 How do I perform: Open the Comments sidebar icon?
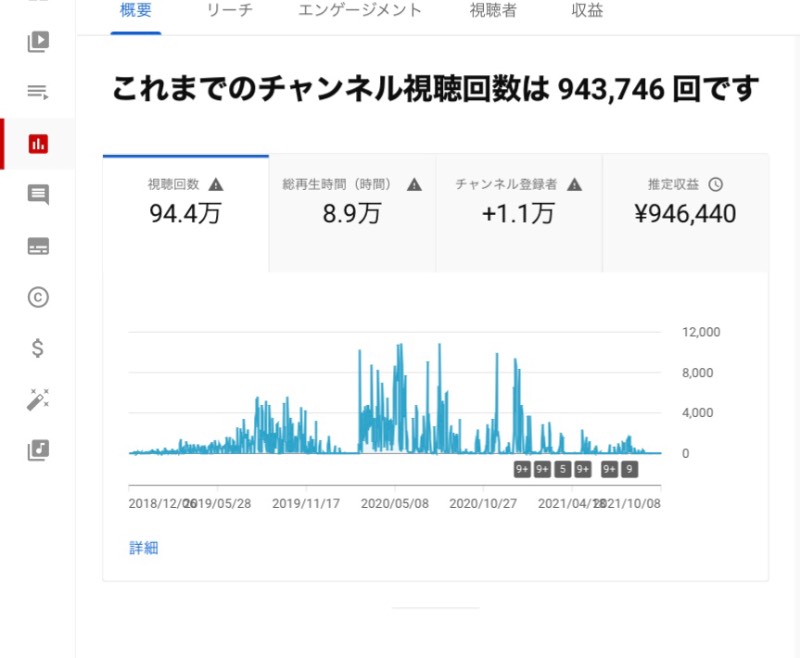coord(38,195)
